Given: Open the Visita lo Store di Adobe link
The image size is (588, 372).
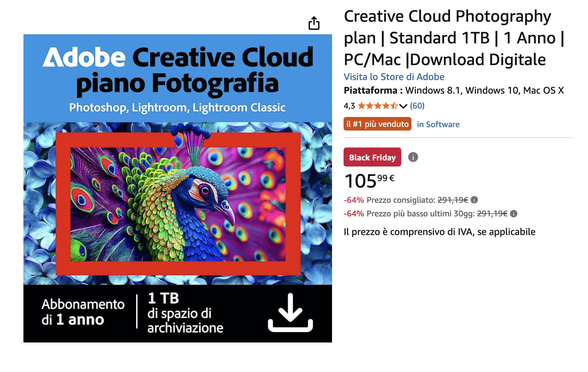Looking at the screenshot, I should coord(394,77).
